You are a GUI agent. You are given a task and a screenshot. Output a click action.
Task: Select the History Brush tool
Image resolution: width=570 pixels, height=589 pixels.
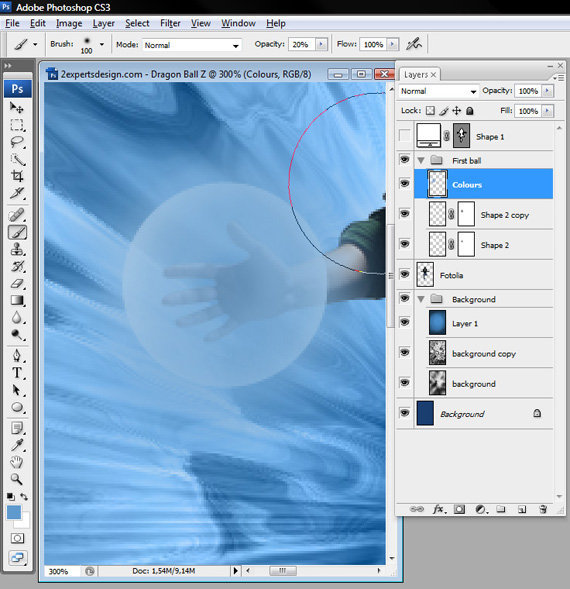point(17,266)
